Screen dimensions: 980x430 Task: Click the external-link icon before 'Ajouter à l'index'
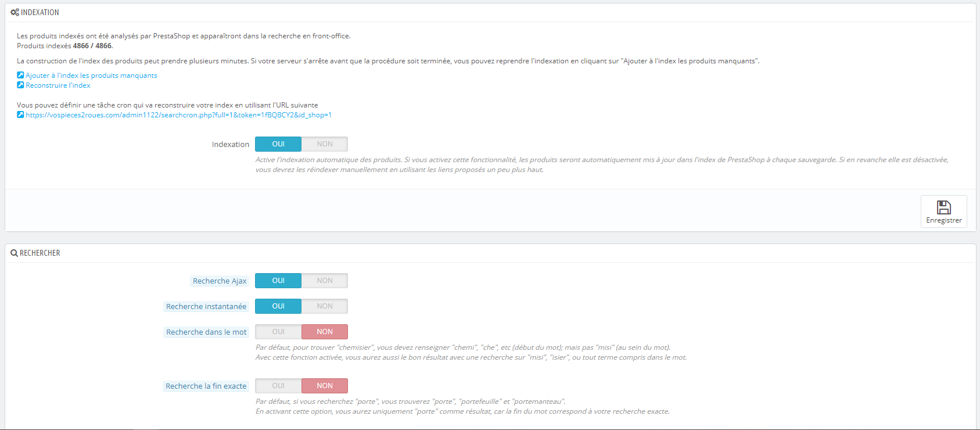pyautogui.click(x=20, y=75)
